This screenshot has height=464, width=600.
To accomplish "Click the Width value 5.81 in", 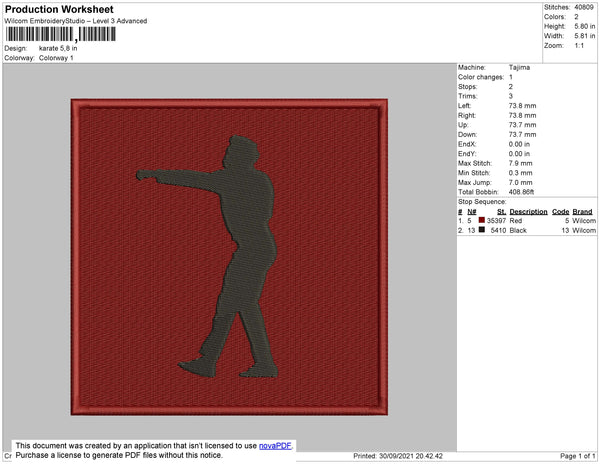I will click(x=584, y=36).
